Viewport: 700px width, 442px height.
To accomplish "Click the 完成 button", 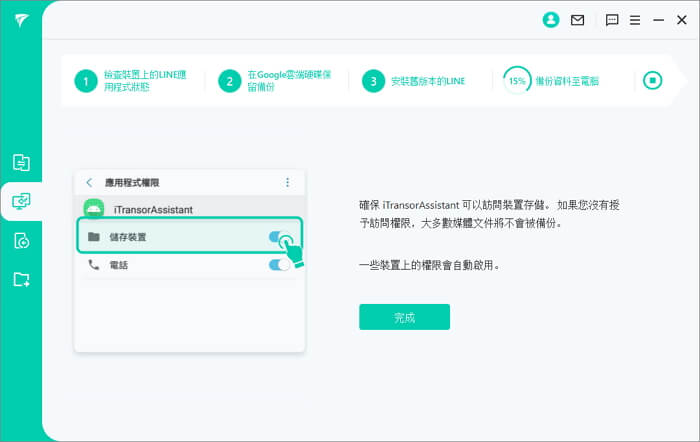I will [404, 317].
